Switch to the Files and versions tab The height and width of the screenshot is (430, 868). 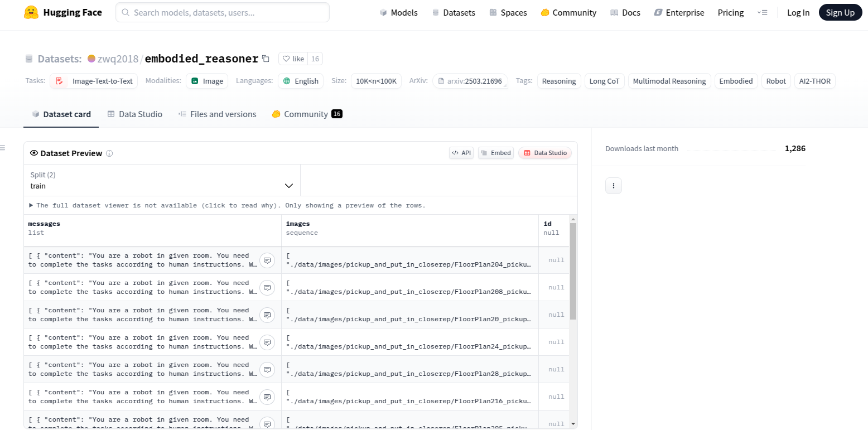coord(217,114)
